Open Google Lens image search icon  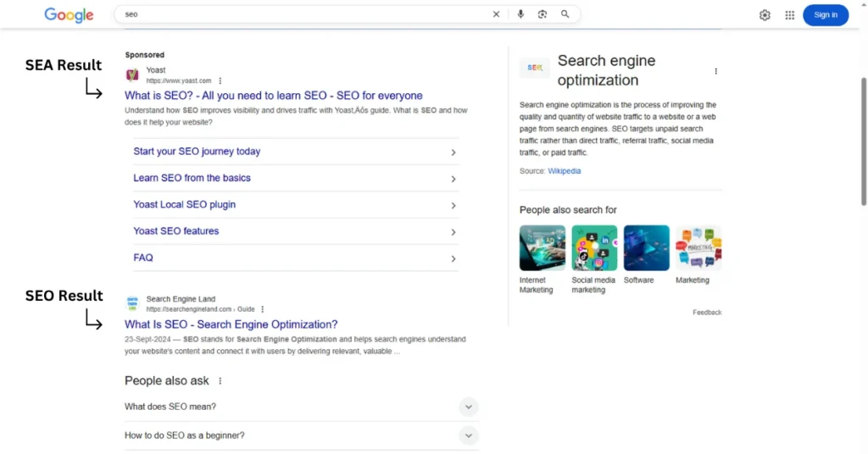pos(542,14)
